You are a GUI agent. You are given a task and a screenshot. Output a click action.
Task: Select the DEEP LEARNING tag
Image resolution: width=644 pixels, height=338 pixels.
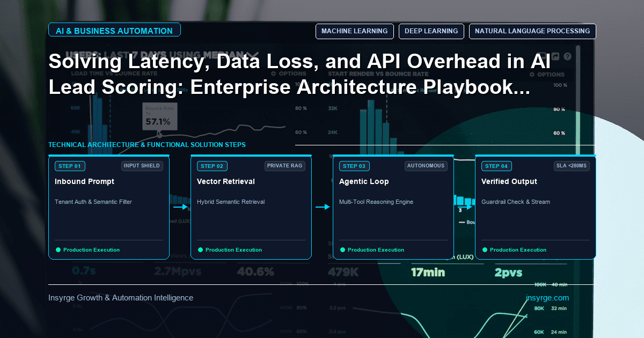click(431, 31)
